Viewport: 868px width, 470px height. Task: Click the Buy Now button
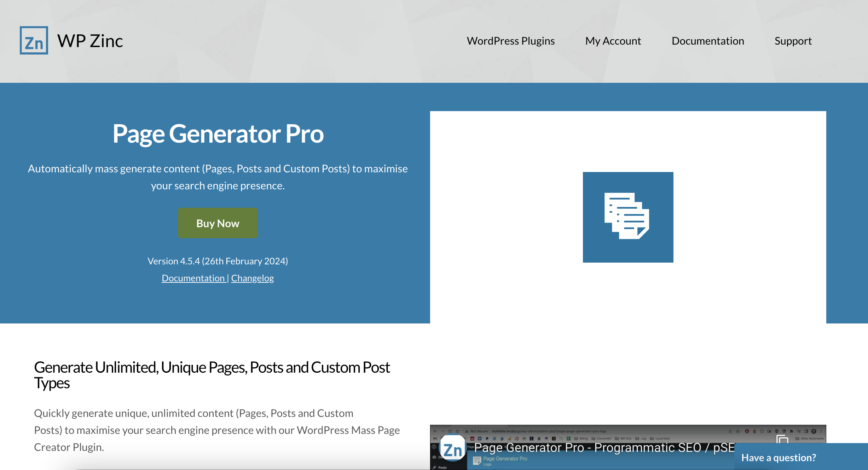(218, 223)
